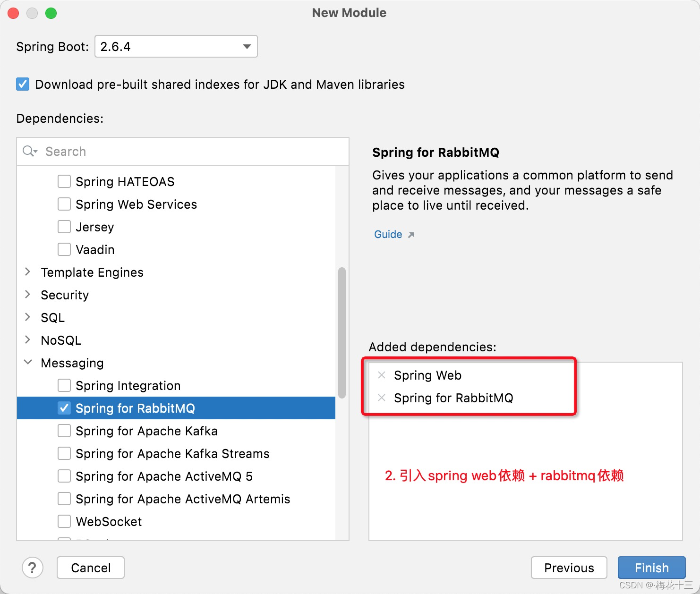Image resolution: width=700 pixels, height=594 pixels.
Task: Check the Spring HATEOAS dependency
Action: click(x=64, y=181)
